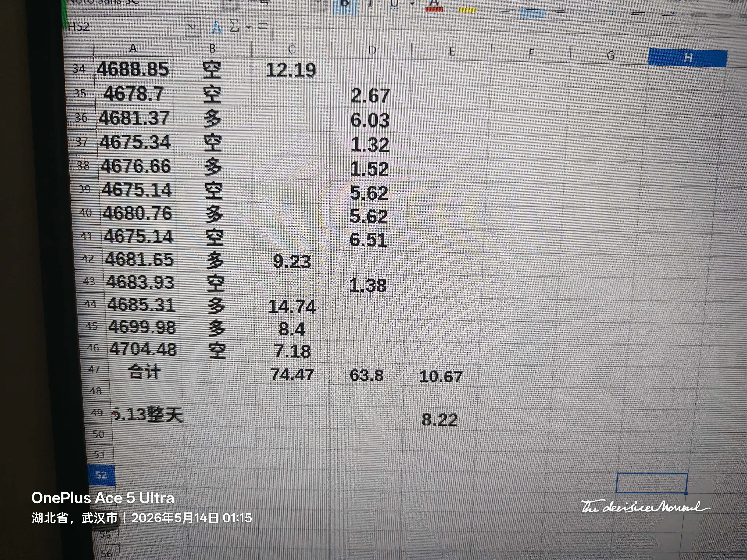This screenshot has width=747, height=560.
Task: Click cell containing 4675.34
Action: point(136,142)
